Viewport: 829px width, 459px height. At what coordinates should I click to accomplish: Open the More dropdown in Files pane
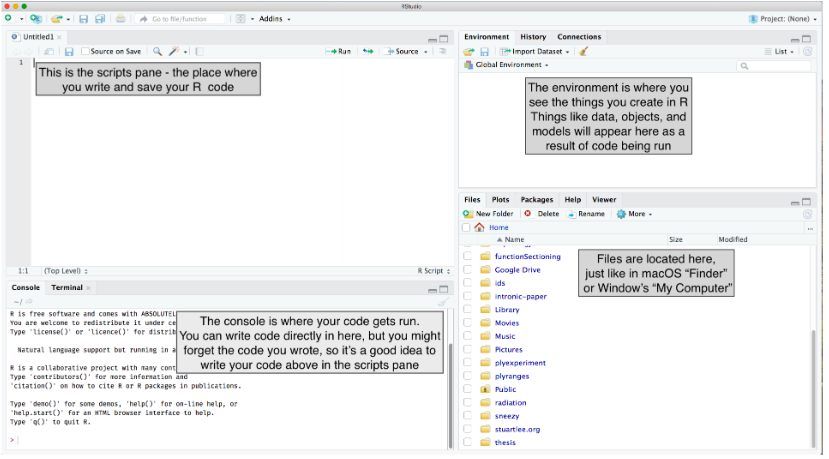click(634, 214)
